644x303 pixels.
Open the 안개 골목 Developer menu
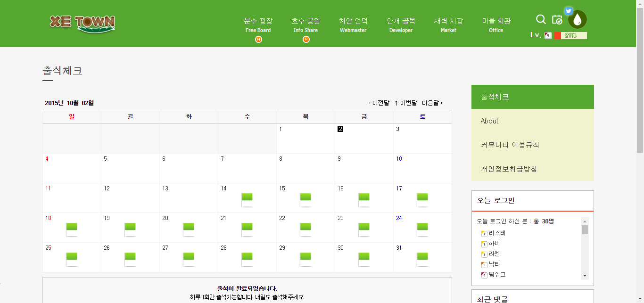tap(401, 25)
